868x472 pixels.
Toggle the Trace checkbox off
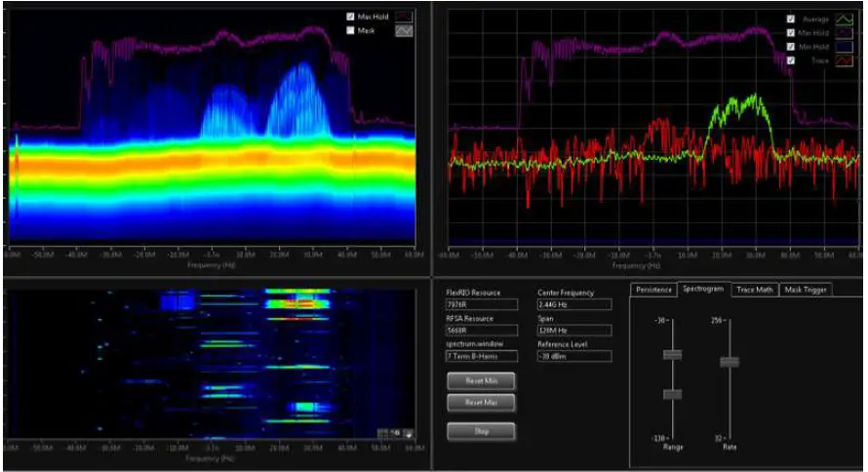pos(791,60)
